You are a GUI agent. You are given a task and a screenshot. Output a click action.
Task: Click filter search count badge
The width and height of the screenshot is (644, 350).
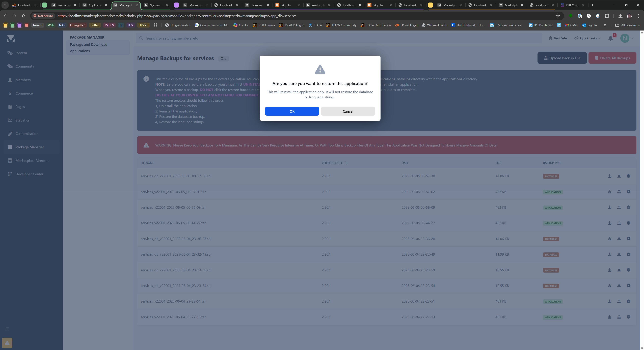click(223, 59)
